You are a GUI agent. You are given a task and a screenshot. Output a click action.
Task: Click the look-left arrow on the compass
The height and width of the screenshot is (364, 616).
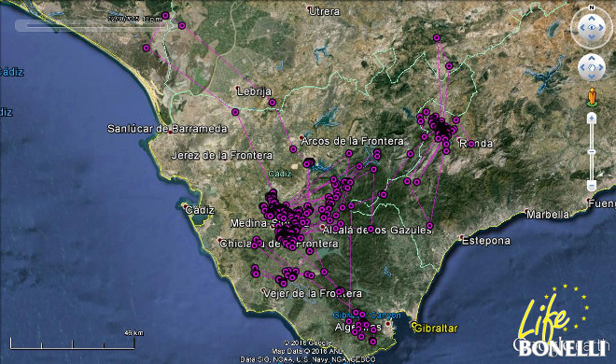(x=582, y=27)
